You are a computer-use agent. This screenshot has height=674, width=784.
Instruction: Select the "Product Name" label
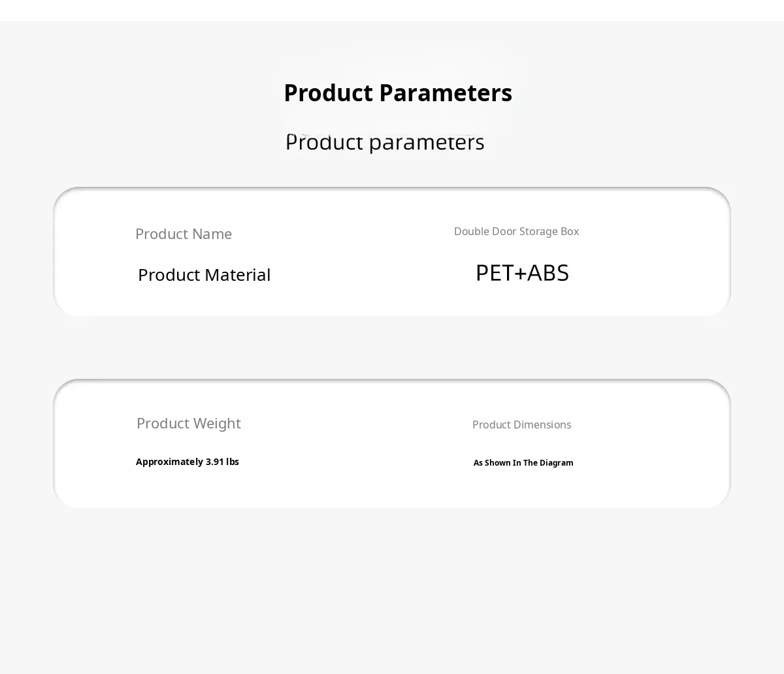coord(184,234)
